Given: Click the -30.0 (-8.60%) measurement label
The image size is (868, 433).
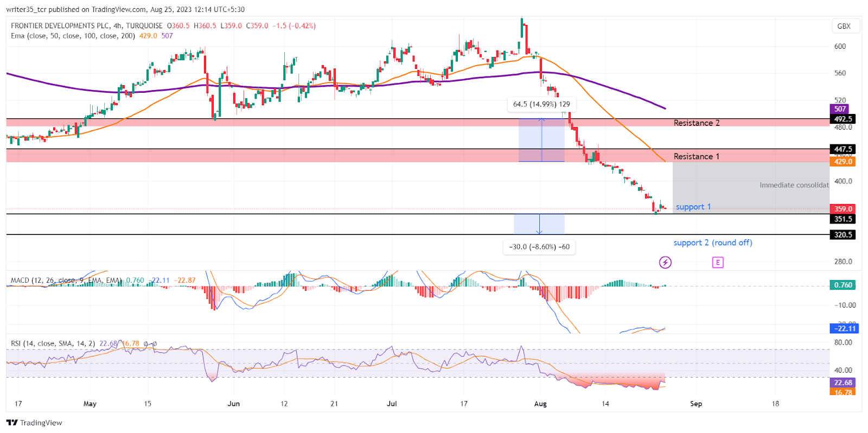Looking at the screenshot, I should [x=539, y=247].
